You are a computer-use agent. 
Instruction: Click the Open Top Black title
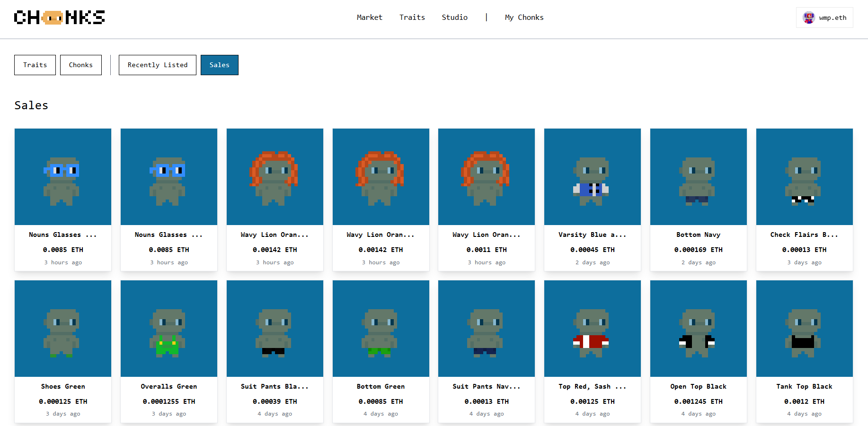pyautogui.click(x=699, y=387)
